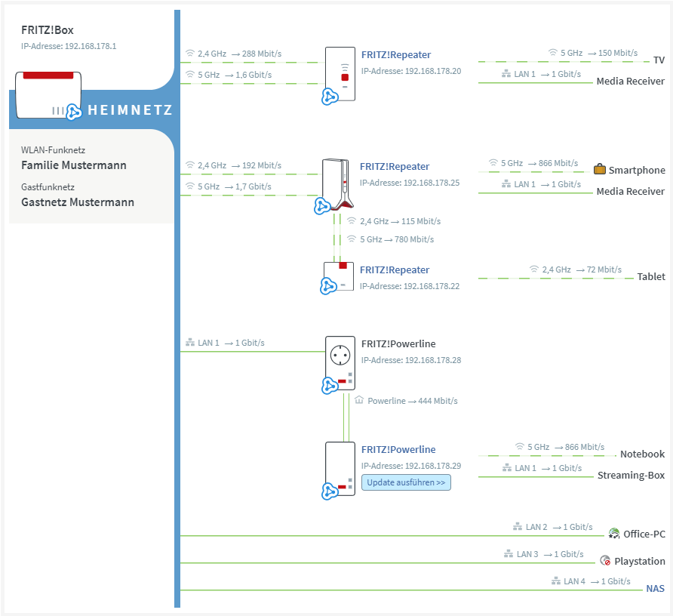Click the Mesh badge on repeater 192.168.178.25

[x=322, y=206]
